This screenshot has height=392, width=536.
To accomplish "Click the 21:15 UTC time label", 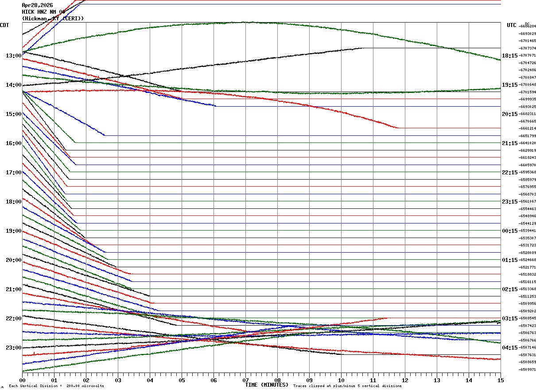I will [510, 143].
